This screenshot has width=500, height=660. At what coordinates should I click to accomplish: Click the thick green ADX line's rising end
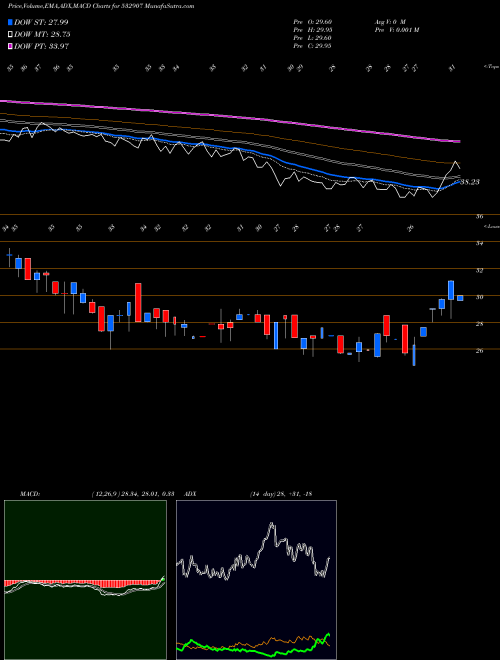328,635
